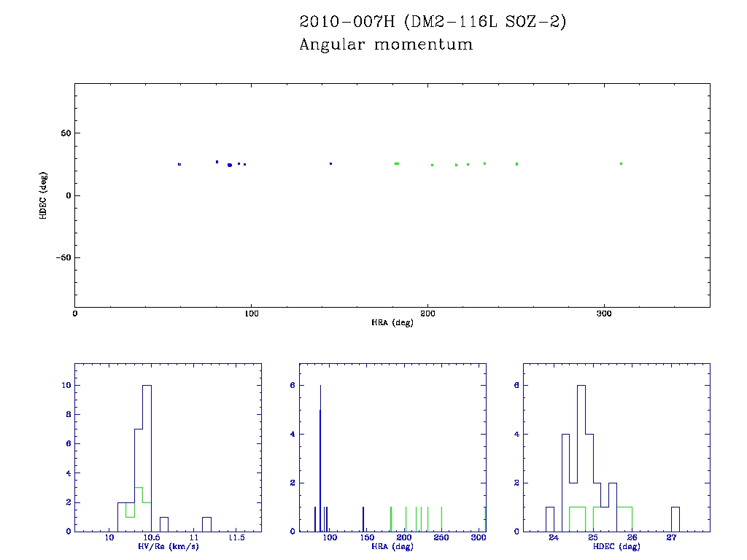Click the "-50" tick label on scatter y-axis
Image resolution: width=747 pixels, height=560 pixels.
pos(62,257)
